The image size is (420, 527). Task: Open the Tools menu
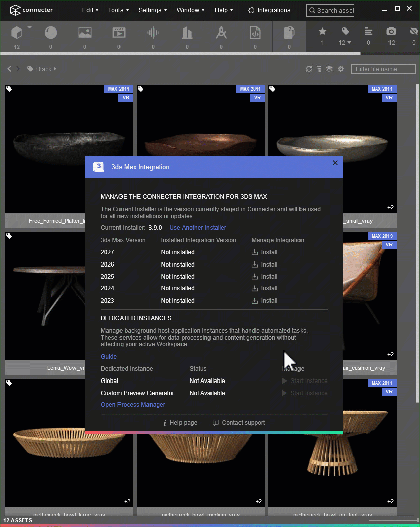pos(118,10)
